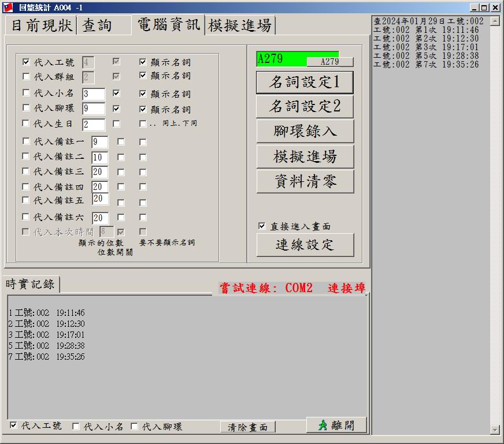Image resolution: width=504 pixels, height=444 pixels.
Task: Click the 清除畫面 button
Action: point(248,427)
